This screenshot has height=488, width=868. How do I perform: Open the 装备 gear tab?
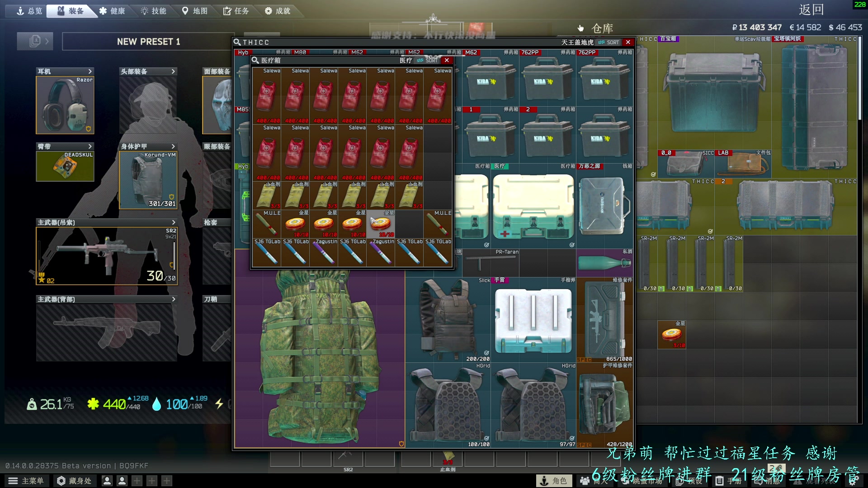tap(71, 11)
